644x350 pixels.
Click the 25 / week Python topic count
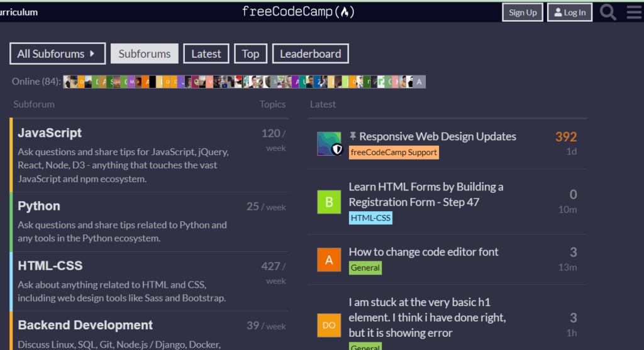[266, 207]
